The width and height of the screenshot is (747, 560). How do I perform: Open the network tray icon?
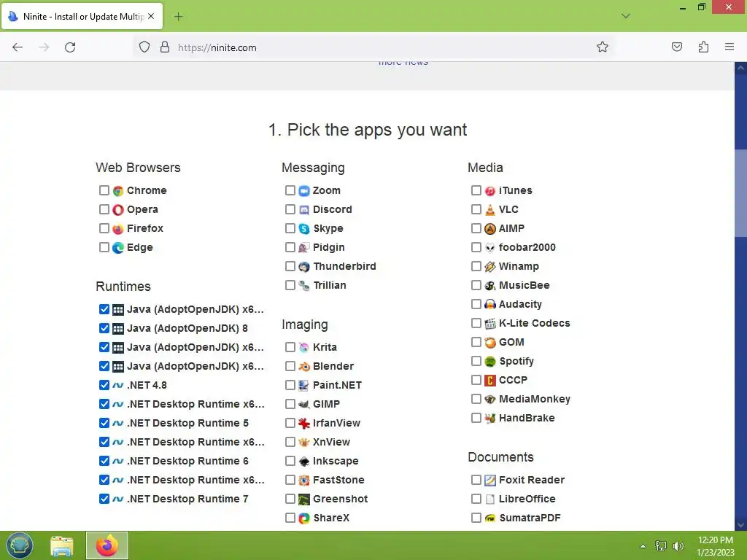pos(661,546)
